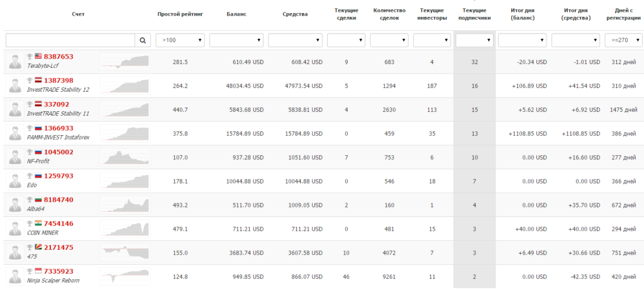Click the flag icon beside account 1366933

[x=38, y=128]
